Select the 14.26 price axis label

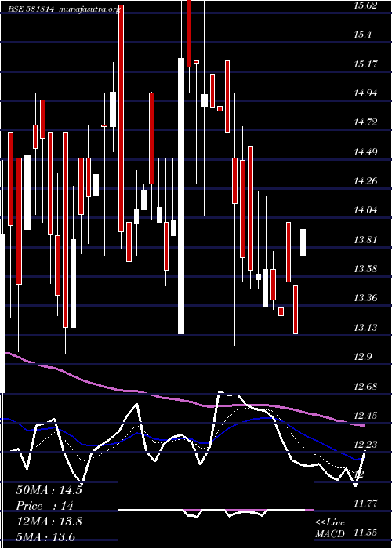click(x=366, y=181)
